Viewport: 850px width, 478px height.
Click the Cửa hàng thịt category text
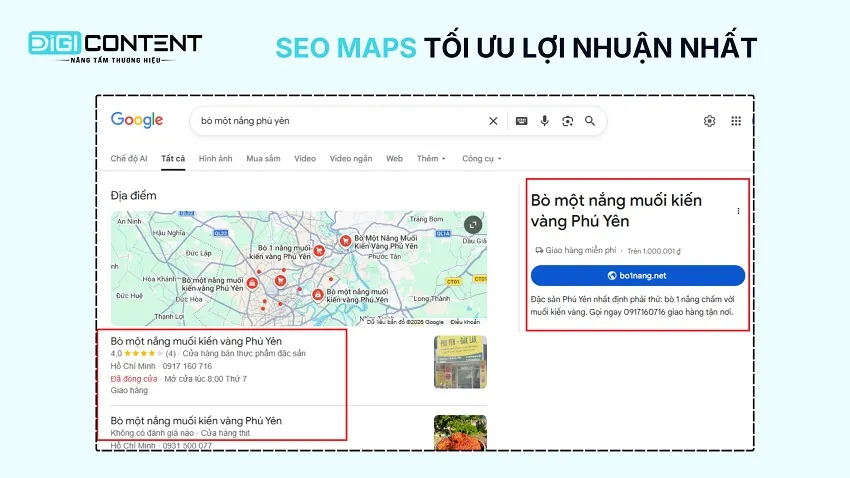[x=226, y=433]
